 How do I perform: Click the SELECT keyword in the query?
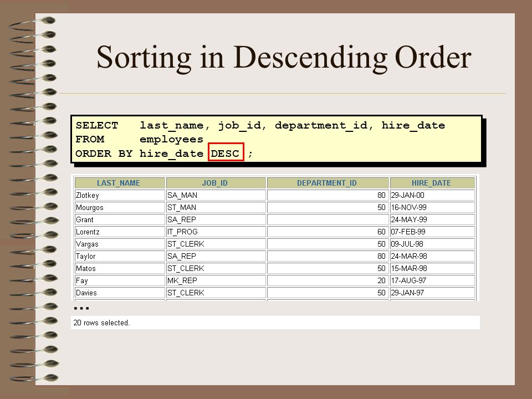96,126
